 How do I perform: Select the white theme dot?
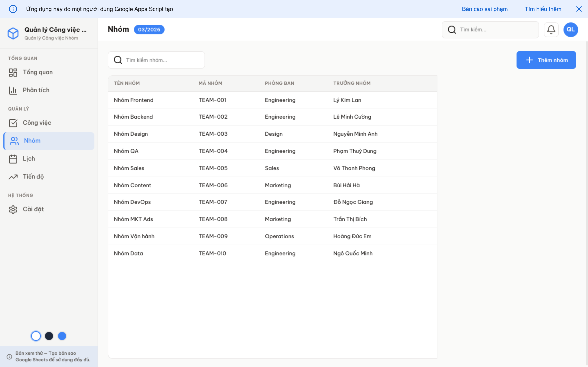pos(36,336)
